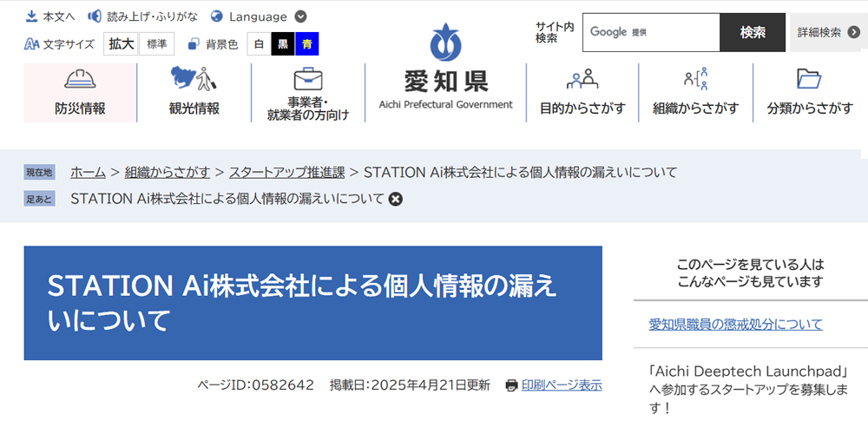Open the 防災情報 menu label
868x421 pixels.
tap(80, 109)
